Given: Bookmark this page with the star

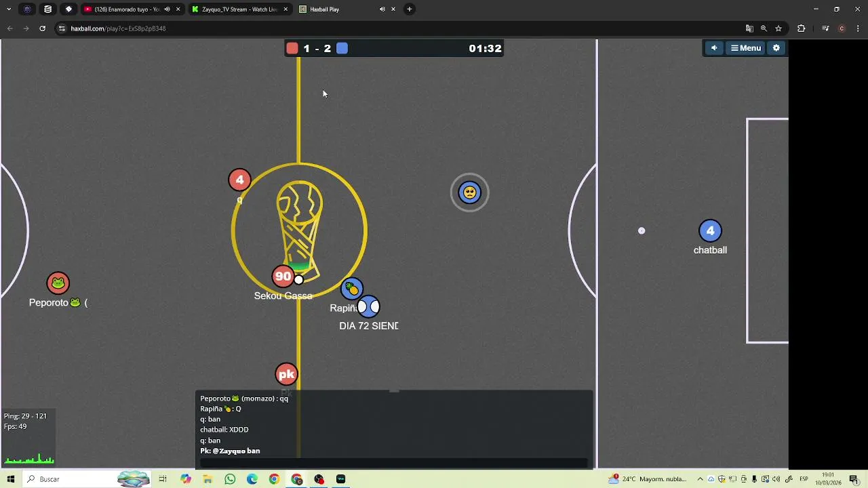Looking at the screenshot, I should point(778,28).
